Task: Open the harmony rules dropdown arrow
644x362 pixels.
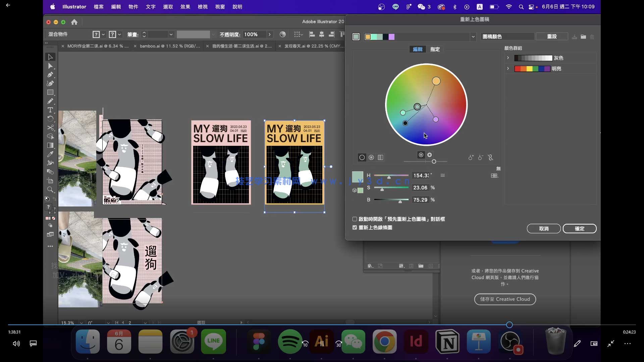Action: pos(473,37)
